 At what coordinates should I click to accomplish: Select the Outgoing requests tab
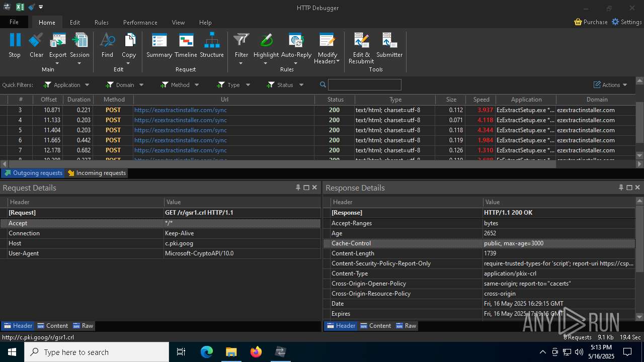tap(33, 173)
